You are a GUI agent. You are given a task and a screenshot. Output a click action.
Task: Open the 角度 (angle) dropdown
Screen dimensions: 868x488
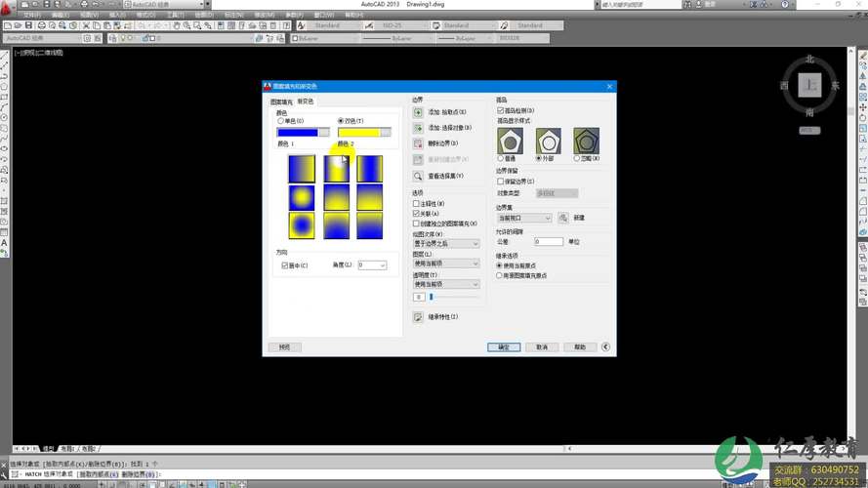[372, 265]
